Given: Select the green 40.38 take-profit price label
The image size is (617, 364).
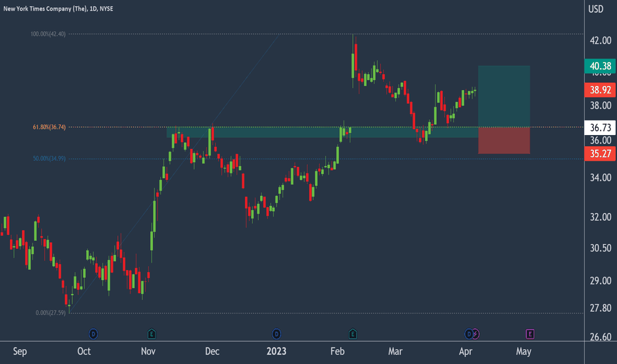Looking at the screenshot, I should point(600,66).
